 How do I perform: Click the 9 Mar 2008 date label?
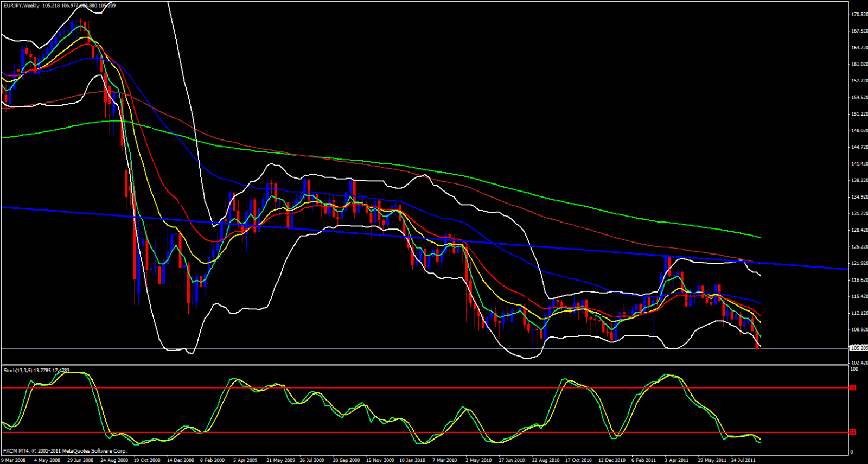pyautogui.click(x=14, y=460)
